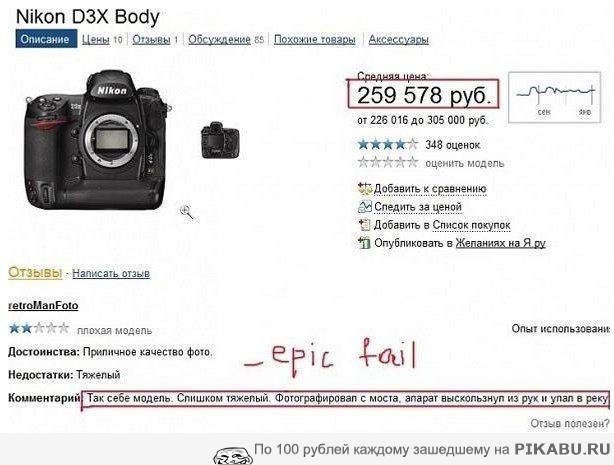Click the Написать отзыв link

coord(111,273)
